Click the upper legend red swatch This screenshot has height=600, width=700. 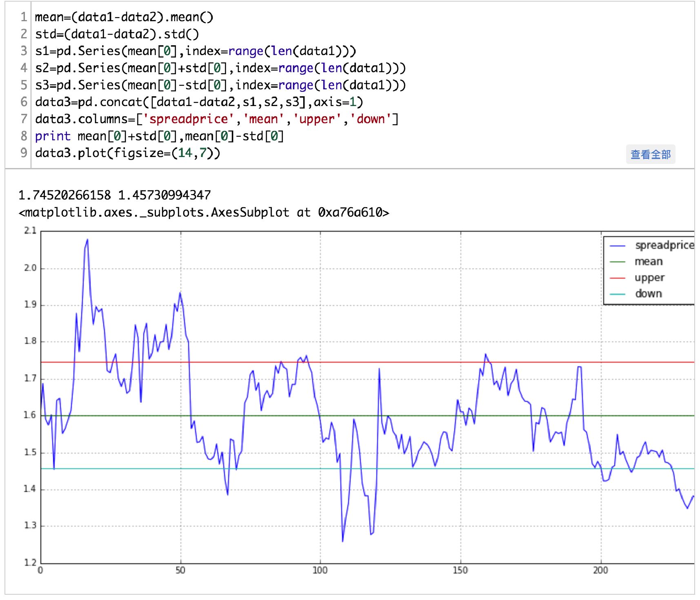[x=617, y=278]
